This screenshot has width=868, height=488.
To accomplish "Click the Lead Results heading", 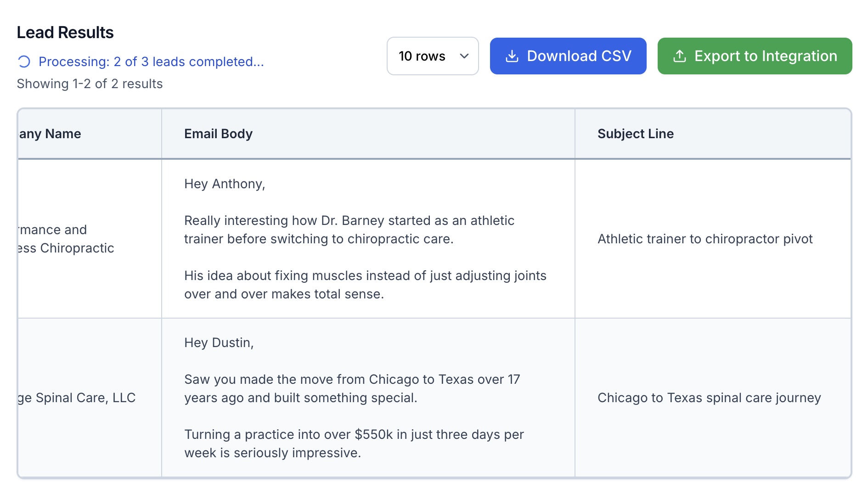I will pos(65,33).
